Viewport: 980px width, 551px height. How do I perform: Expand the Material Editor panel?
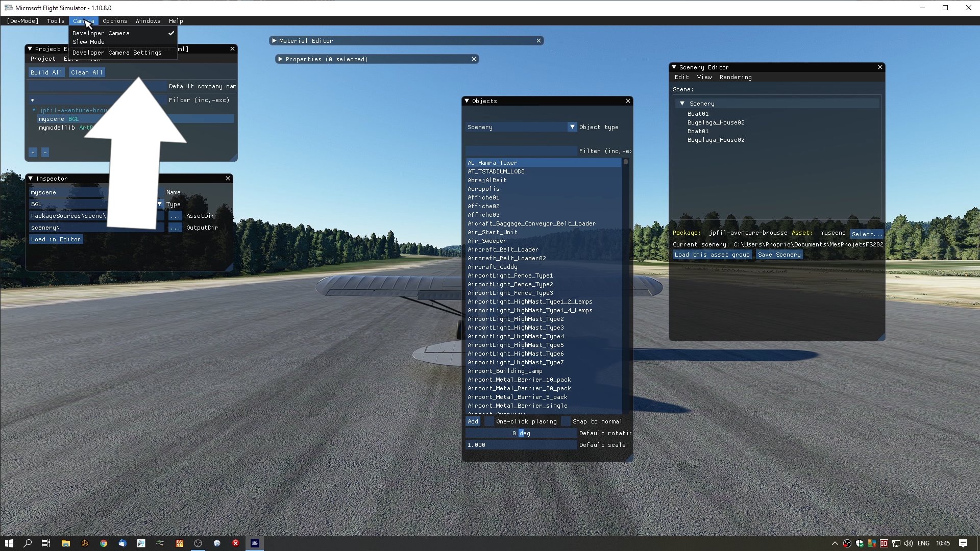tap(274, 41)
